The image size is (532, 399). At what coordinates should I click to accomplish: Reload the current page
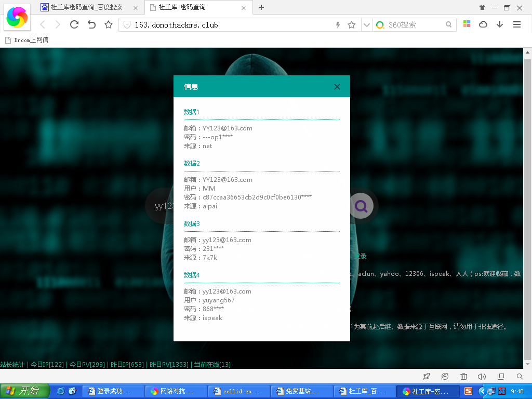(74, 24)
